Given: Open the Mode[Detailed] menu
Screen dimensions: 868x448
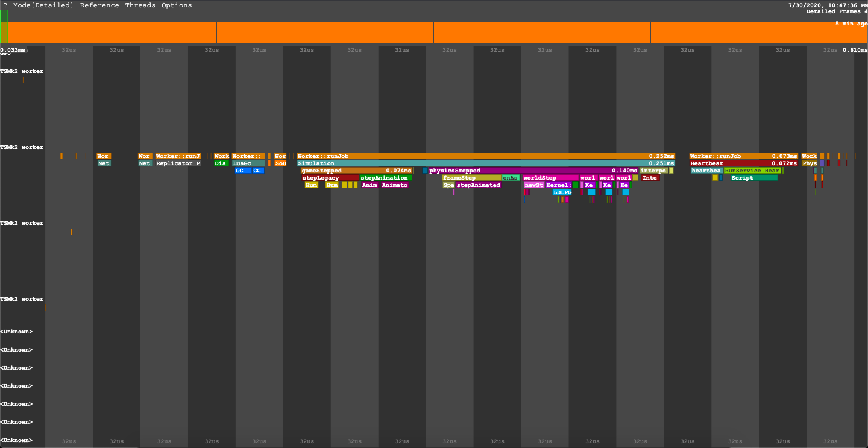Looking at the screenshot, I should click(43, 5).
